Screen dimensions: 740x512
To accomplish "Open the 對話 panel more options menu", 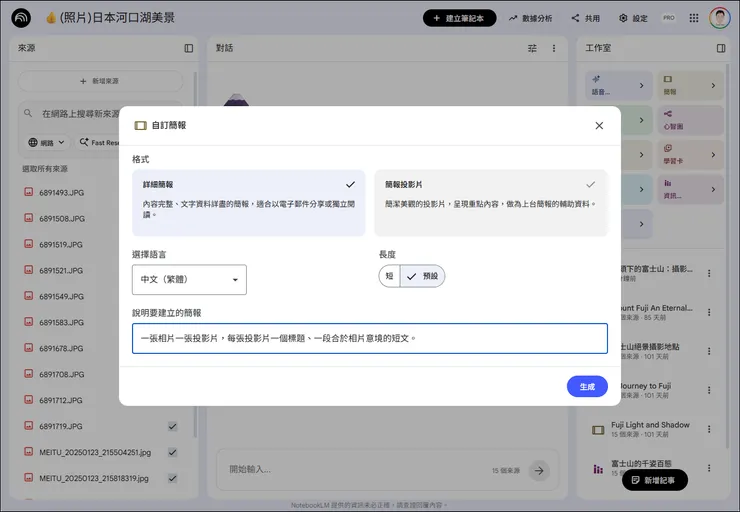I will (554, 48).
